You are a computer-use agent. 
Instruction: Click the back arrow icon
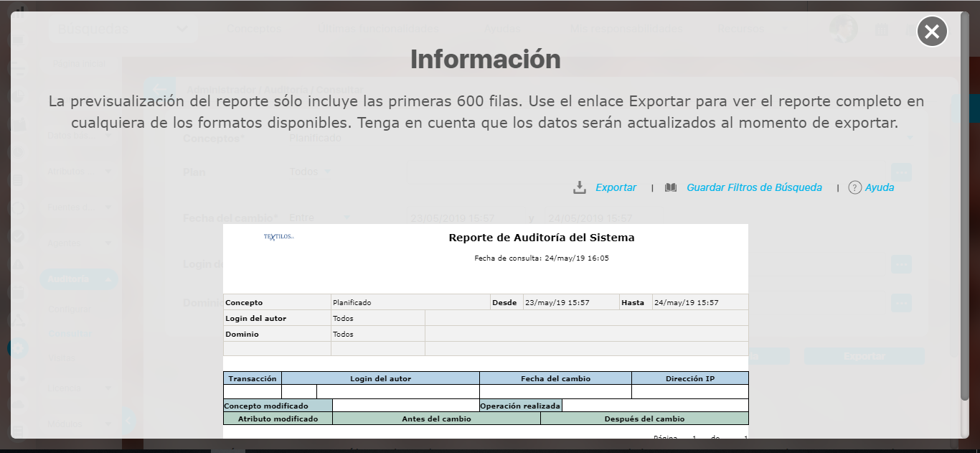(x=159, y=88)
